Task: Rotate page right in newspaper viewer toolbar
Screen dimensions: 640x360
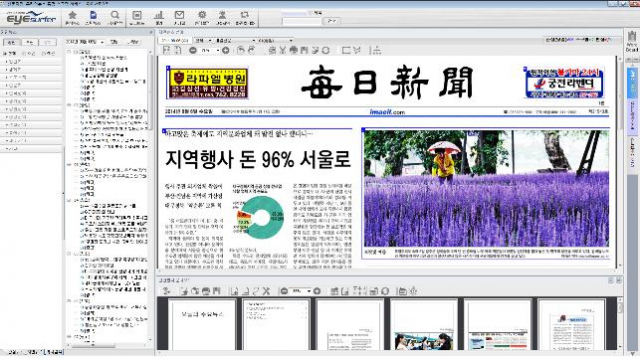Action: click(251, 50)
